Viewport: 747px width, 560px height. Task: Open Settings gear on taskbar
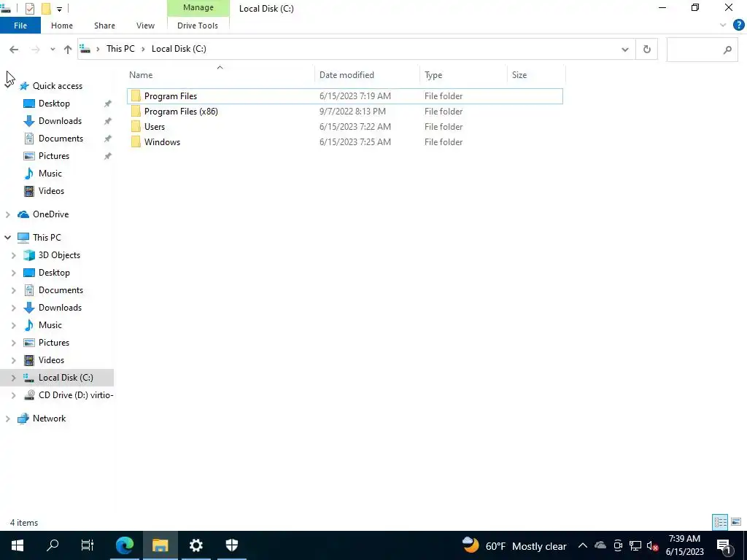pos(196,545)
